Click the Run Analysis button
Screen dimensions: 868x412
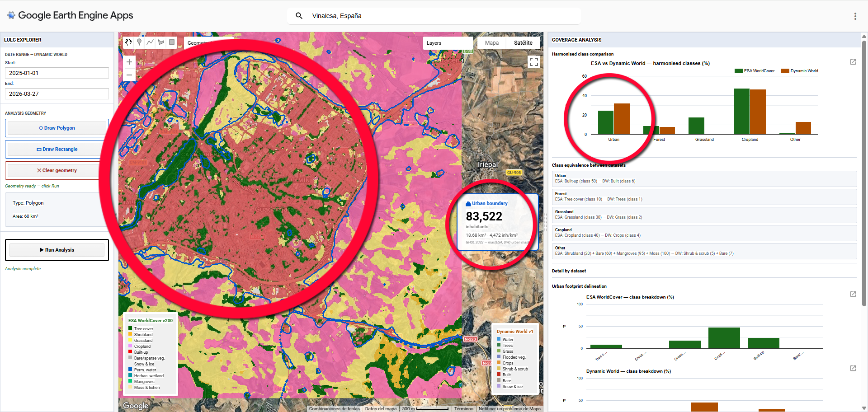57,250
